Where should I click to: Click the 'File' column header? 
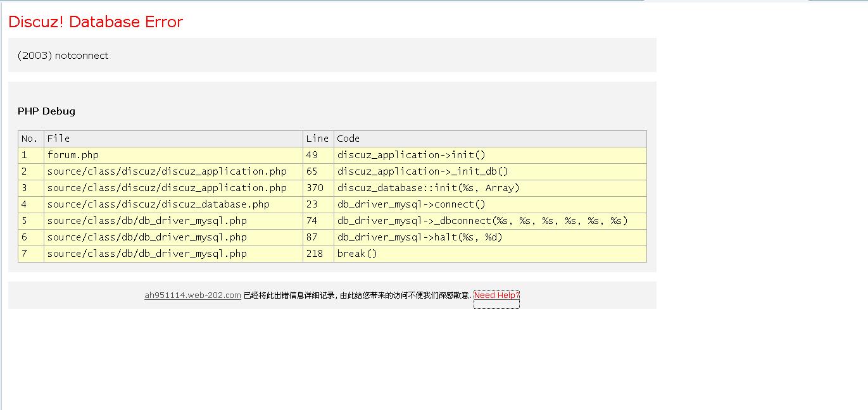(x=173, y=139)
